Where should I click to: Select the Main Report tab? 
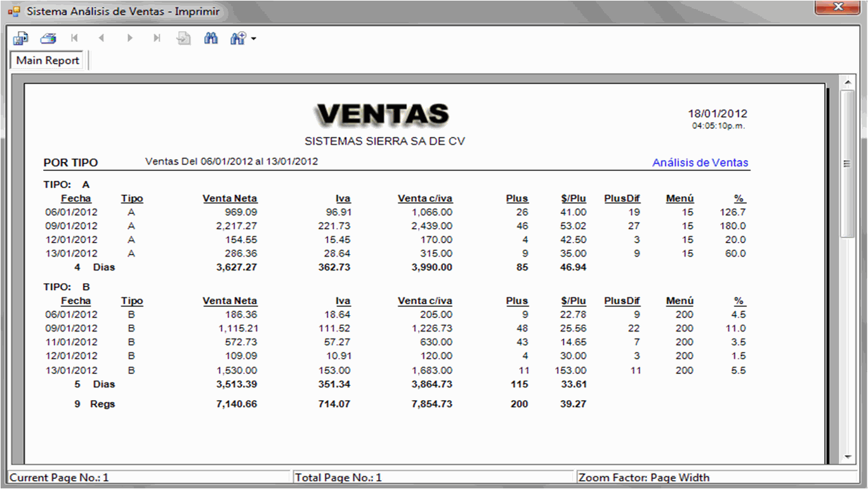click(48, 60)
